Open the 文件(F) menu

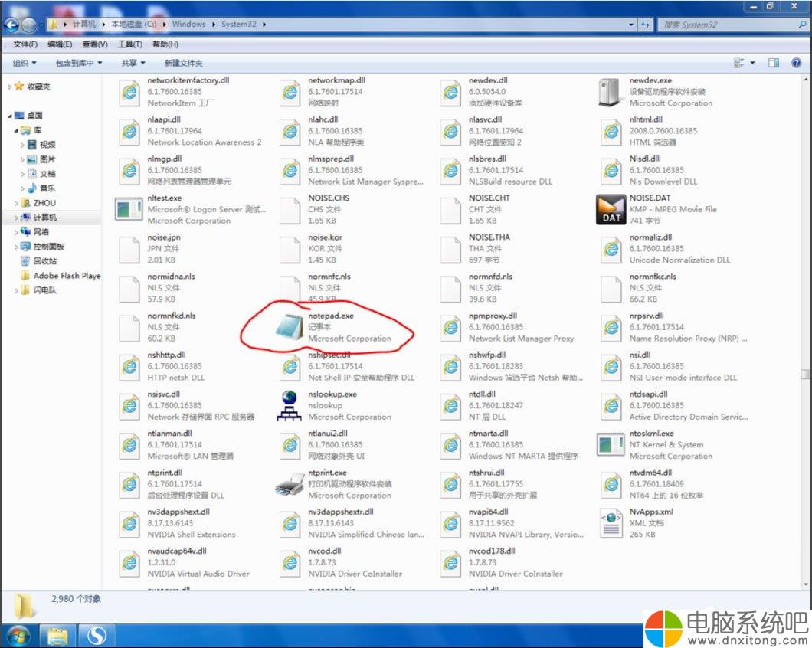coord(25,44)
